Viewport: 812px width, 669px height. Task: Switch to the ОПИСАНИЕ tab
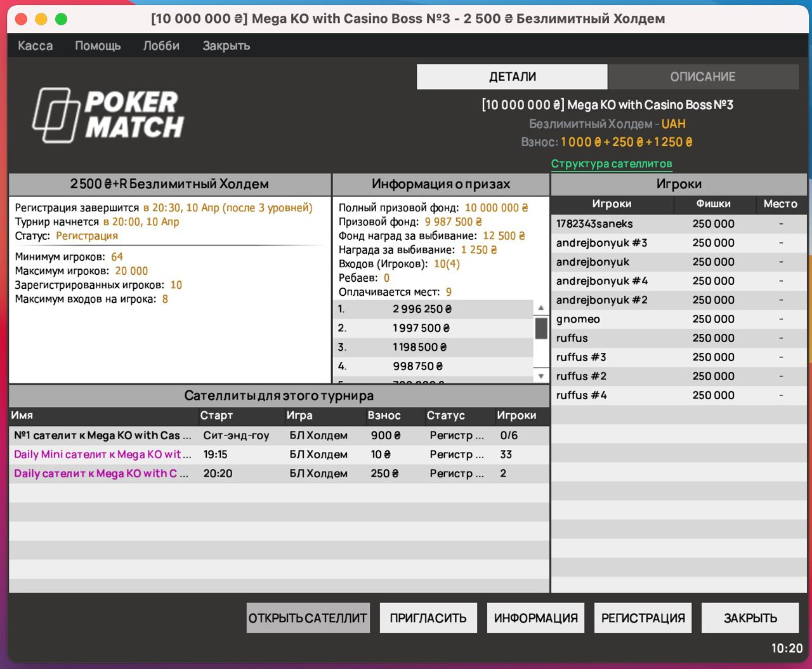pyautogui.click(x=703, y=77)
